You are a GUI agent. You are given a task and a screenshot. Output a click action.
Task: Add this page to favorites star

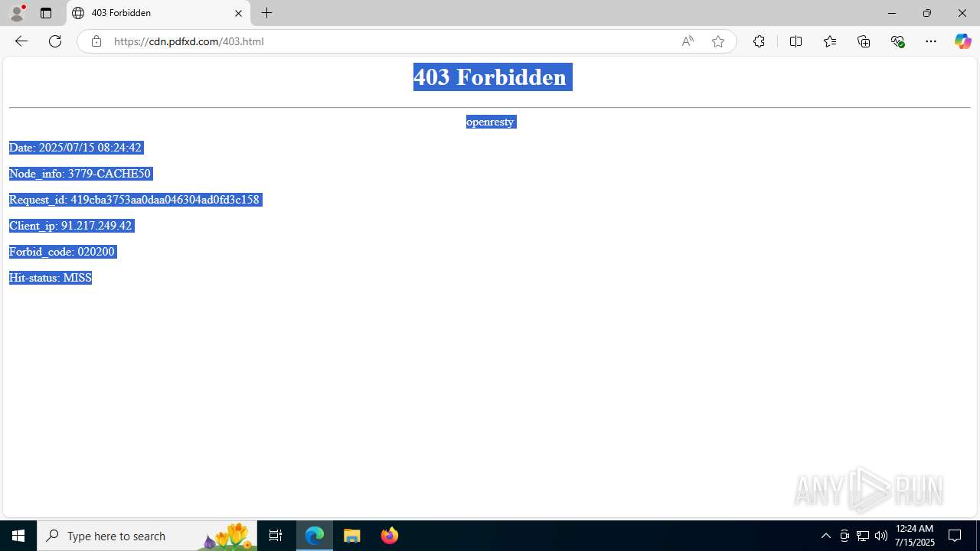718,41
